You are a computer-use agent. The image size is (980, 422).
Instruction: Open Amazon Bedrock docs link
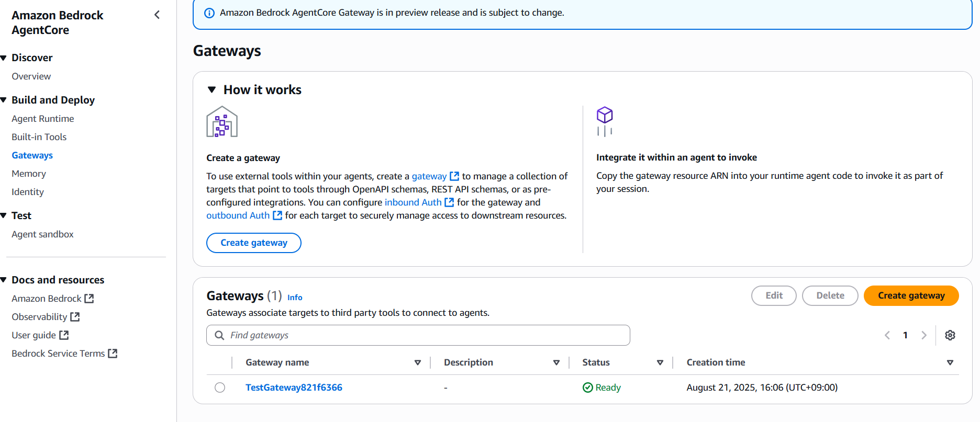[47, 299]
